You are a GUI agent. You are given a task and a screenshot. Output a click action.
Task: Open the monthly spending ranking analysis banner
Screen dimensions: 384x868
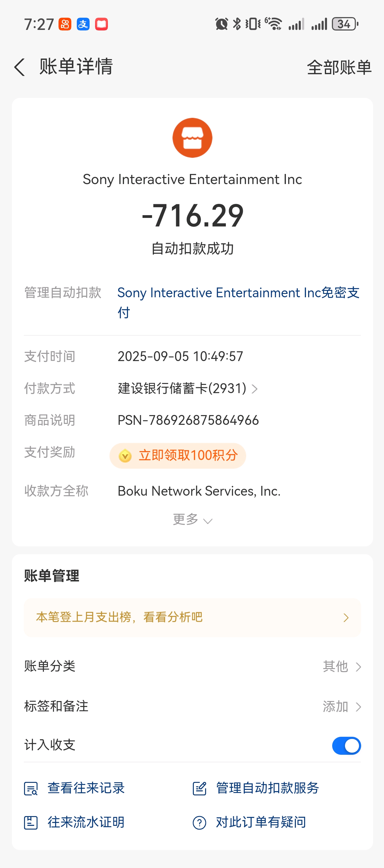192,617
